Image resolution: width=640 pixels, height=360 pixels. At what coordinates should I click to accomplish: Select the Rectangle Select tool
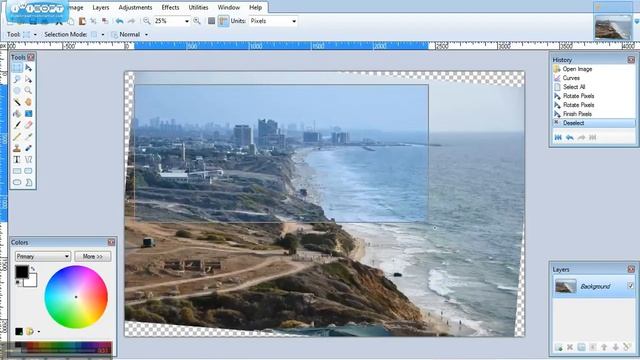pos(17,68)
